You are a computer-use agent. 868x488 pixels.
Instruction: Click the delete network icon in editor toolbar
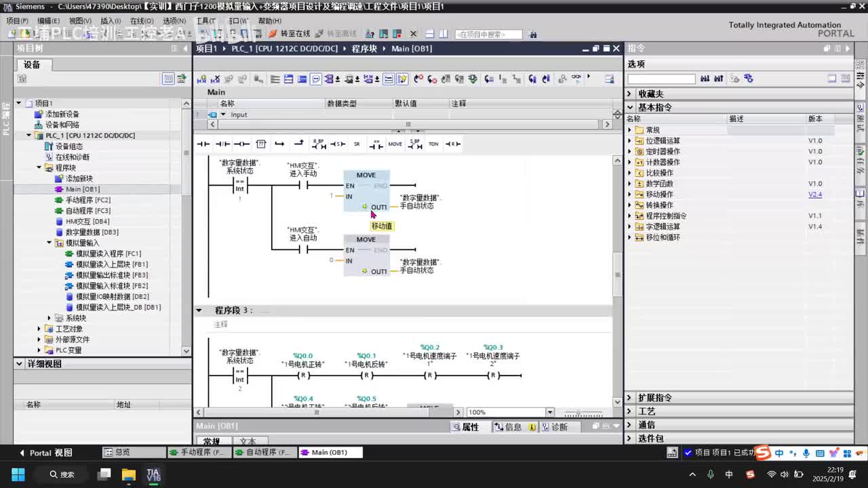pos(216,79)
